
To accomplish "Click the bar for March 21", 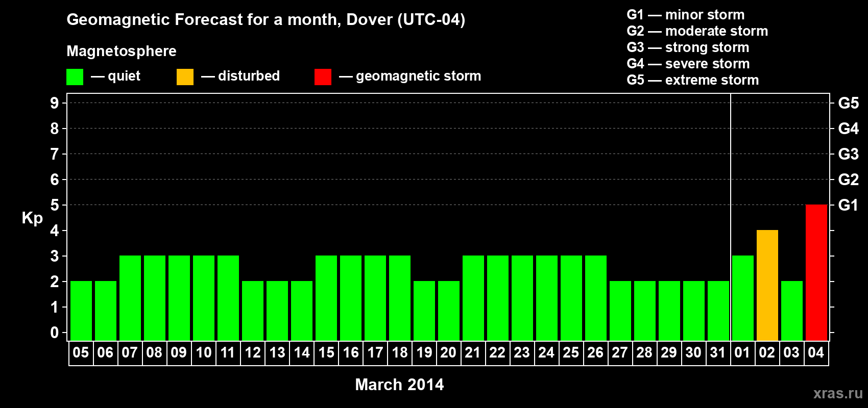I will 473,298.
